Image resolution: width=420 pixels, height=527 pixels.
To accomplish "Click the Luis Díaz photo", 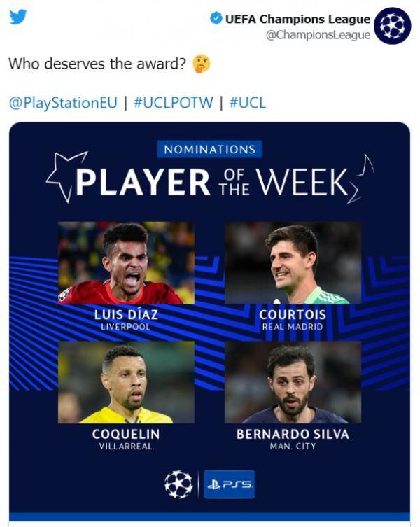I will point(126,262).
